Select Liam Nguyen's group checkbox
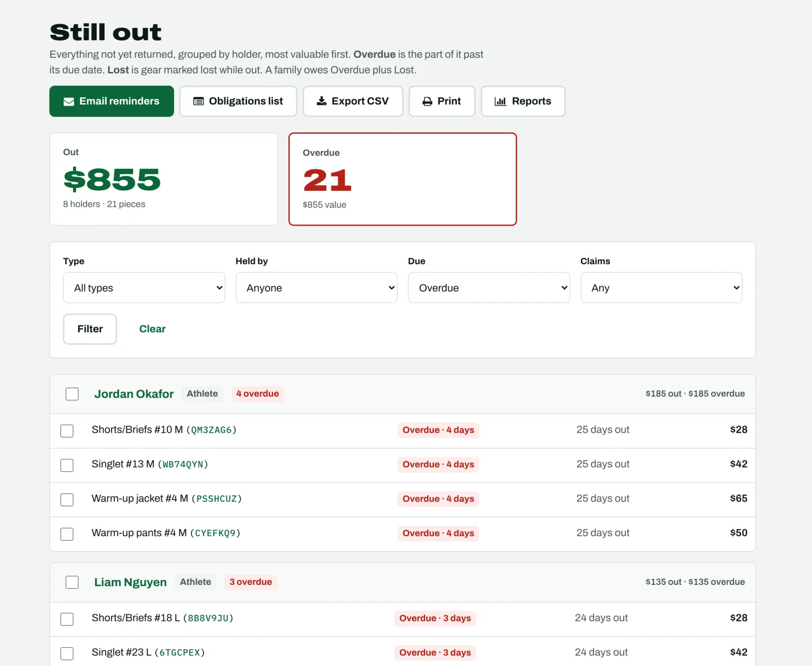This screenshot has height=666, width=812. [72, 582]
